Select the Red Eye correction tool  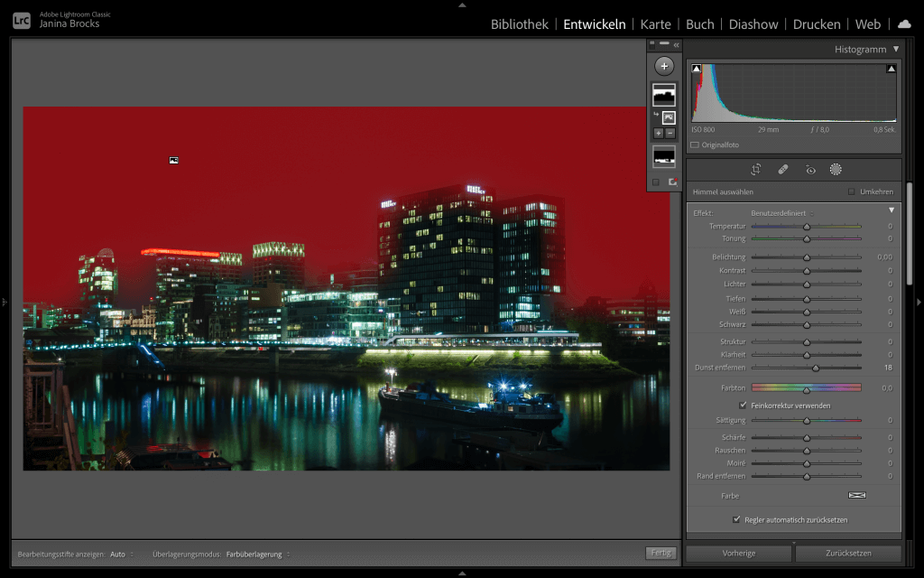pos(810,170)
